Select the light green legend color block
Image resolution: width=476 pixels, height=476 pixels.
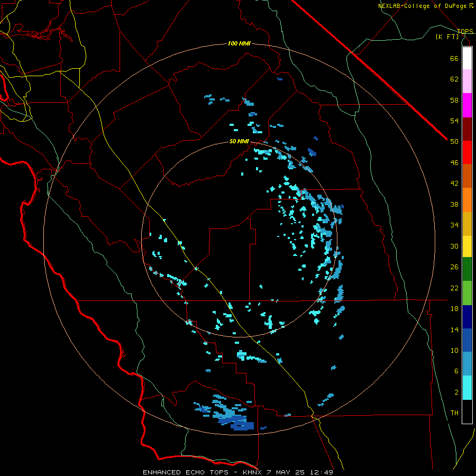point(467,293)
